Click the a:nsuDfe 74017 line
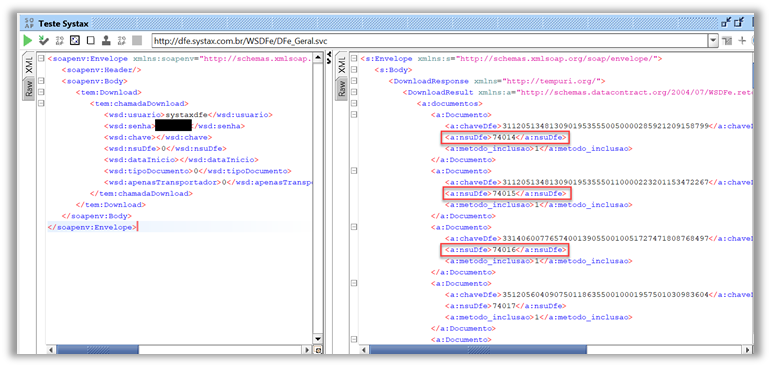This screenshot has height=367, width=771. pos(506,306)
